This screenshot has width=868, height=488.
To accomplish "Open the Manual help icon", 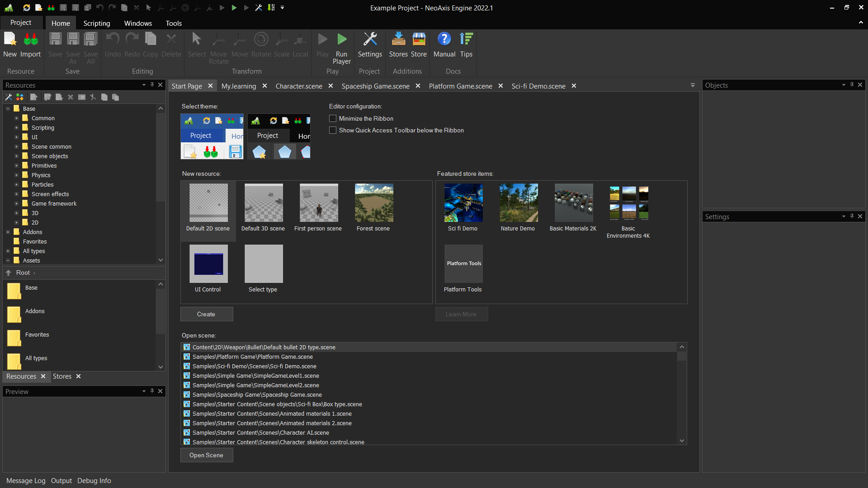I will pyautogui.click(x=444, y=40).
